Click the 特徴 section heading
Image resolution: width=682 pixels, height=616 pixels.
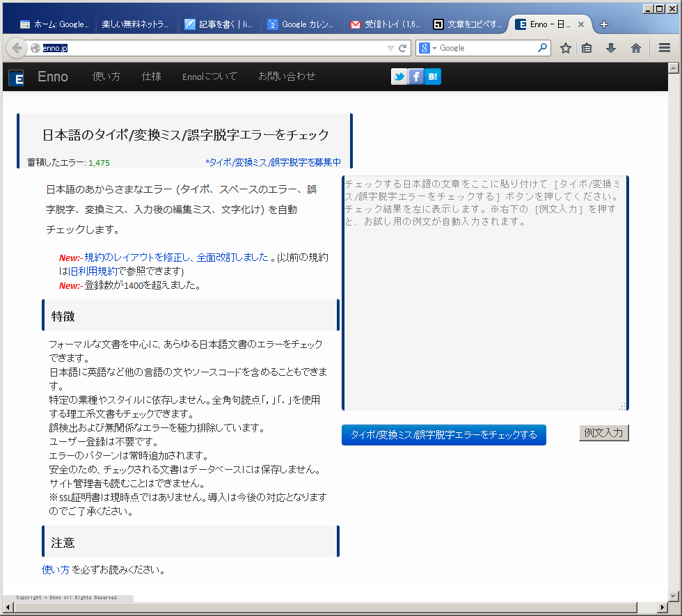click(x=63, y=316)
